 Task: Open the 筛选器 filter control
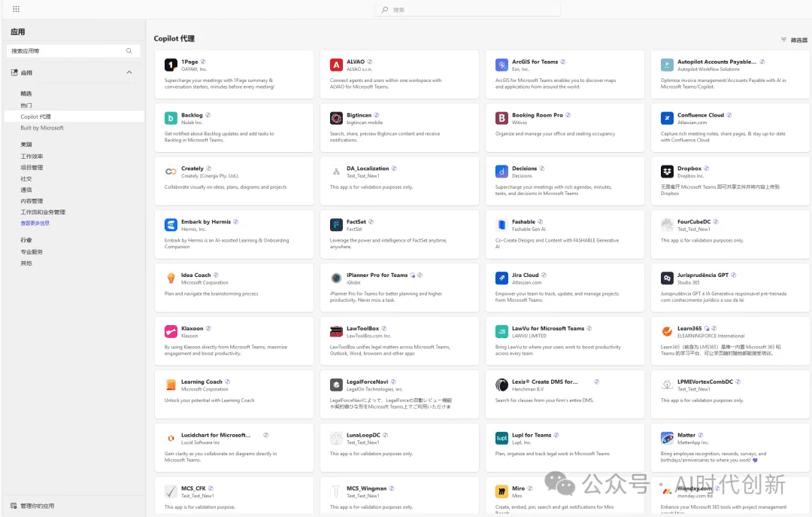click(x=794, y=40)
